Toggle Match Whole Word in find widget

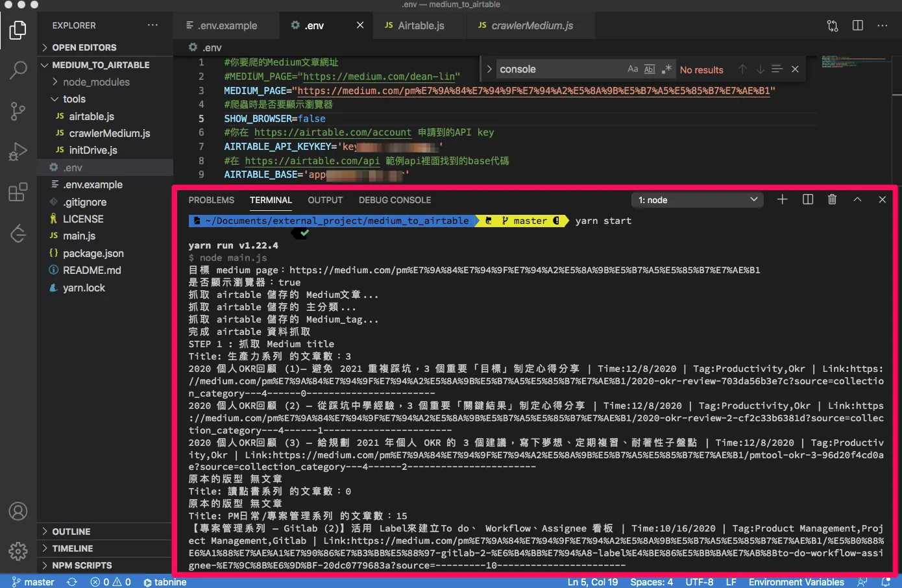pos(650,69)
